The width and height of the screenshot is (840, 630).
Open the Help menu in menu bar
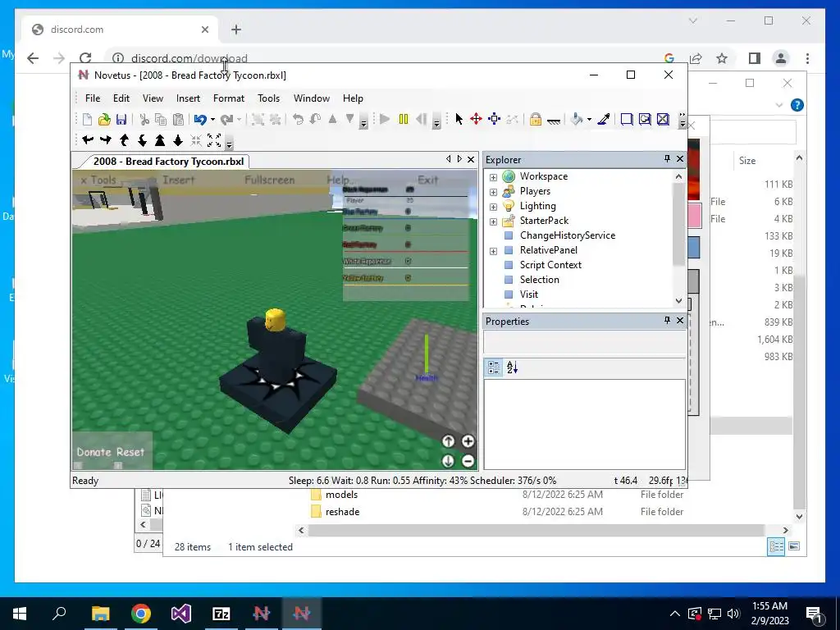[353, 98]
